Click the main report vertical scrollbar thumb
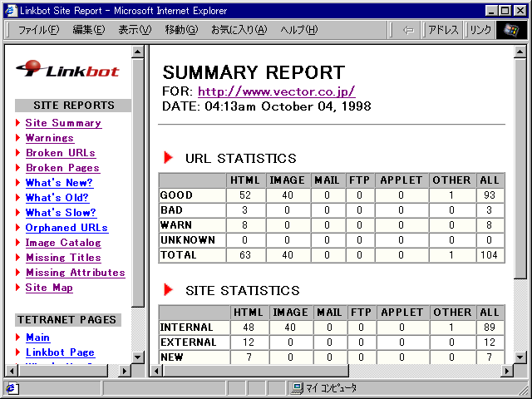Screen dimensions: 532x399 click(520, 169)
